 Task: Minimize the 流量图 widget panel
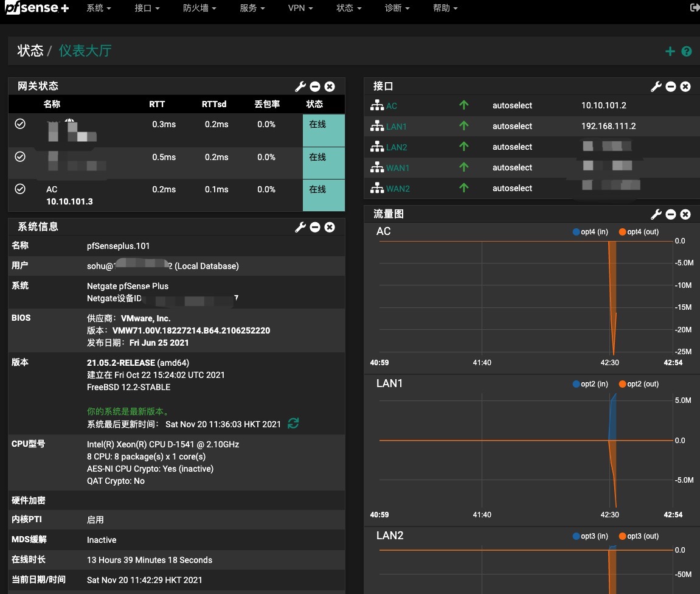tap(671, 214)
